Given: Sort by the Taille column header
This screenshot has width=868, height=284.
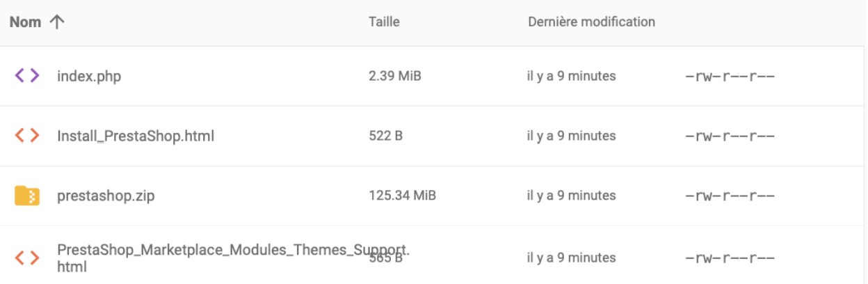Looking at the screenshot, I should [384, 22].
